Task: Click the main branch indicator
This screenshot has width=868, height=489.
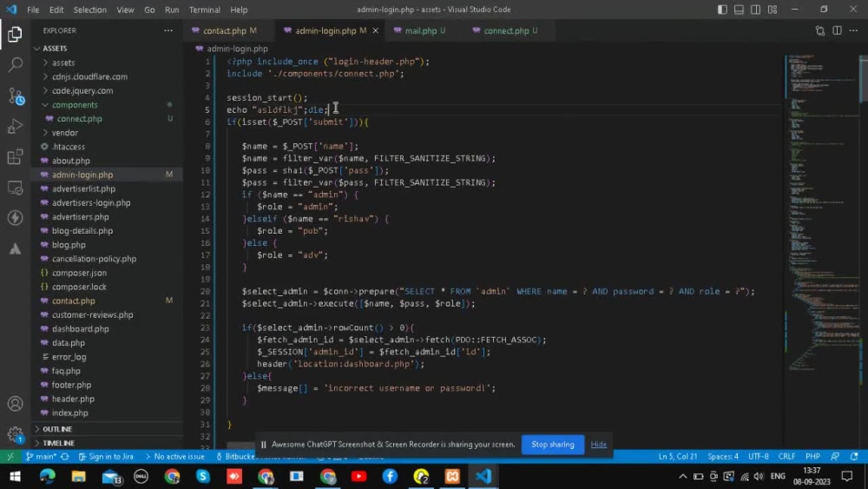Action: pos(41,457)
